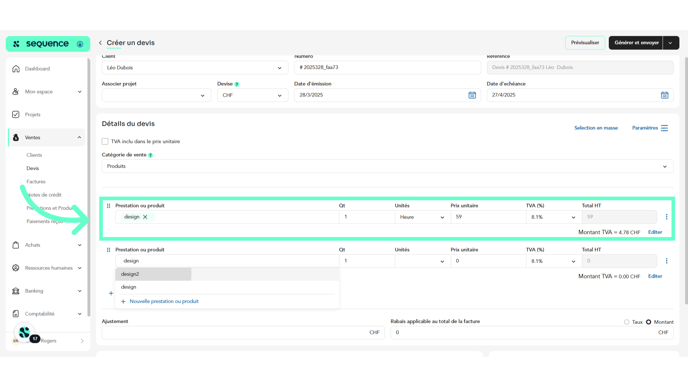Viewport: 688px width, 387px height.
Task: Open the Dashboard home icon
Action: (16, 69)
